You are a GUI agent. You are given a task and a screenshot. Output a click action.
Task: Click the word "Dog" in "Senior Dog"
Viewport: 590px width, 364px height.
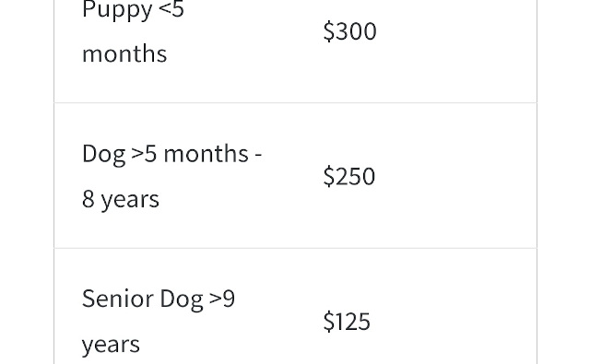coord(182,299)
